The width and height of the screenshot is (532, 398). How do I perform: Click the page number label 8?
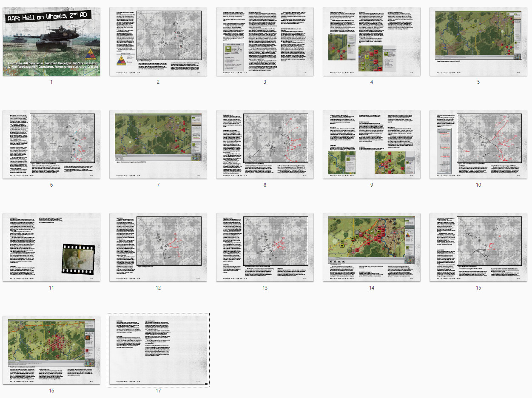click(265, 185)
